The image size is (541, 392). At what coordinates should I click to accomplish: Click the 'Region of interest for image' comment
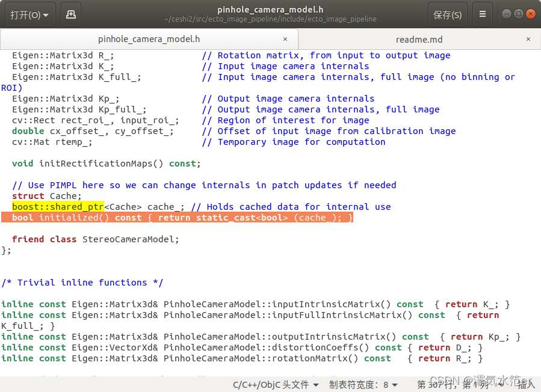(286, 120)
